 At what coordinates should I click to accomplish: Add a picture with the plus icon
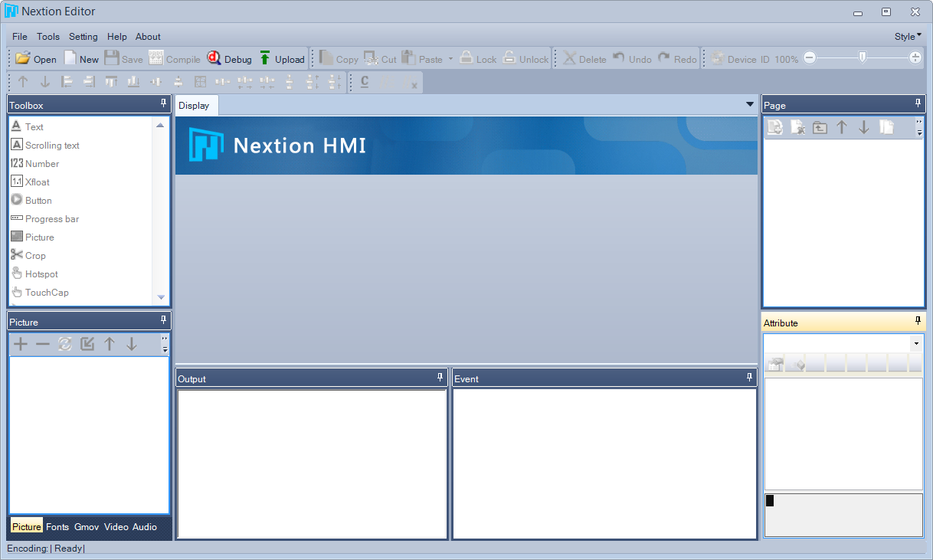tap(21, 344)
